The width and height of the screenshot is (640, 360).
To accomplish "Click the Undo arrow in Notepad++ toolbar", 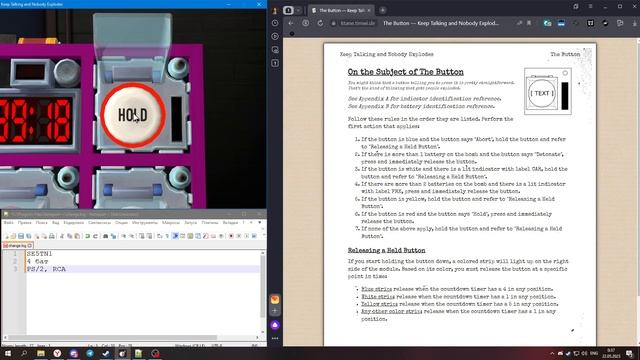I will (x=87, y=236).
